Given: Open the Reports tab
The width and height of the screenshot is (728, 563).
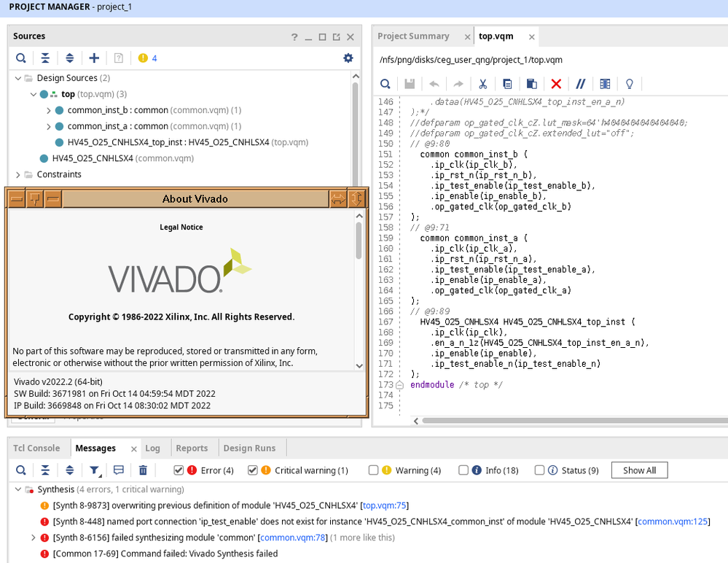Looking at the screenshot, I should 191,449.
